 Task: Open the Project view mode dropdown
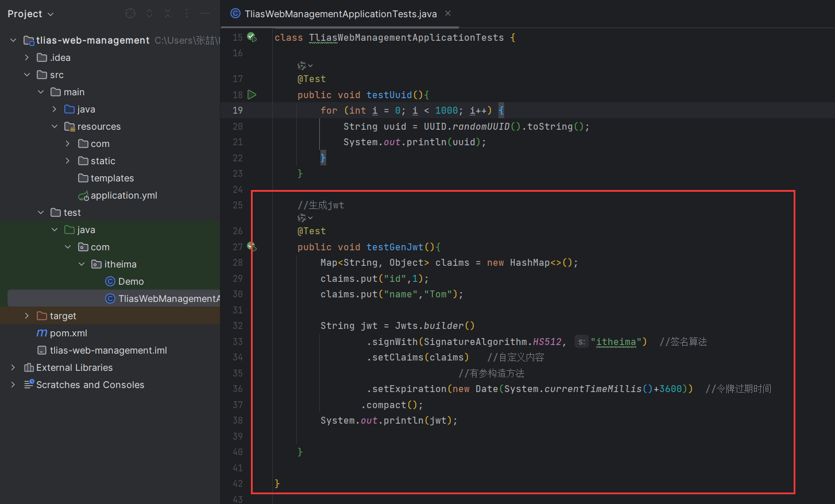click(50, 13)
